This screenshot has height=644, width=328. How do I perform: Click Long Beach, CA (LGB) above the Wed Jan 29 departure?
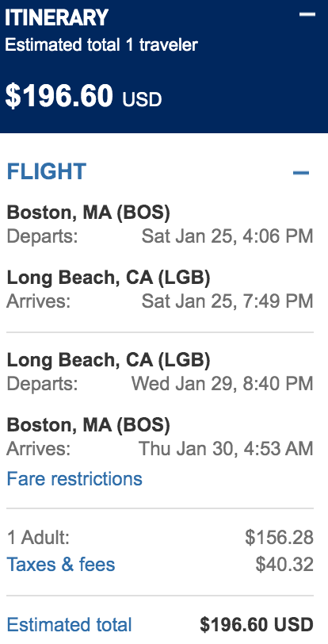tap(109, 361)
